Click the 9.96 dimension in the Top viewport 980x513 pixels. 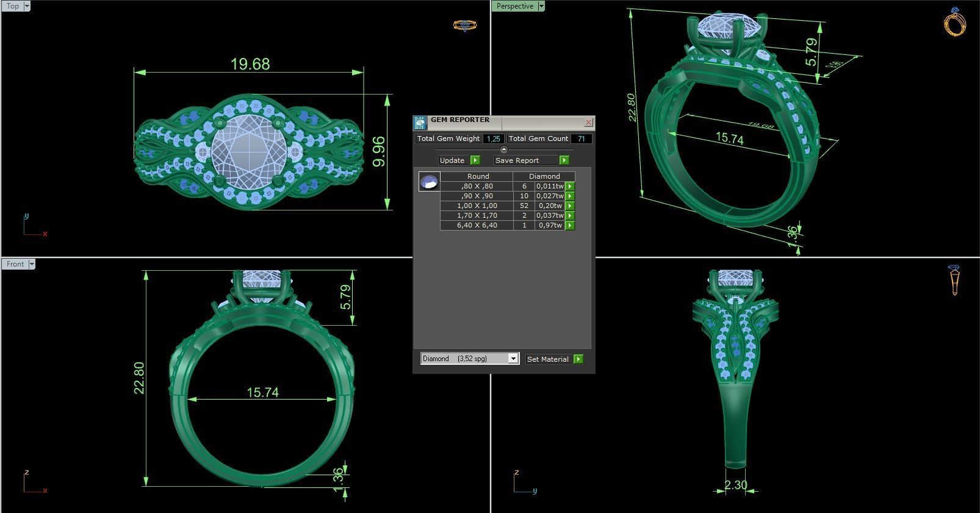pyautogui.click(x=379, y=152)
